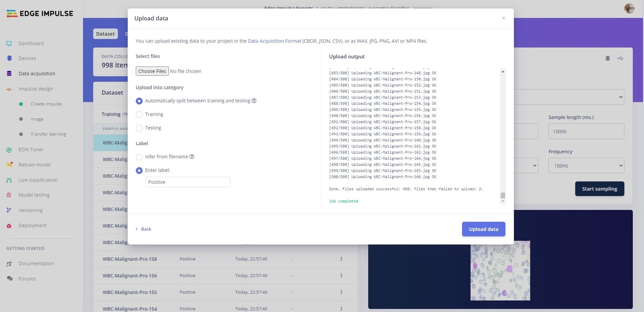
Task: Select automatic split between training and testing
Action: (x=139, y=101)
